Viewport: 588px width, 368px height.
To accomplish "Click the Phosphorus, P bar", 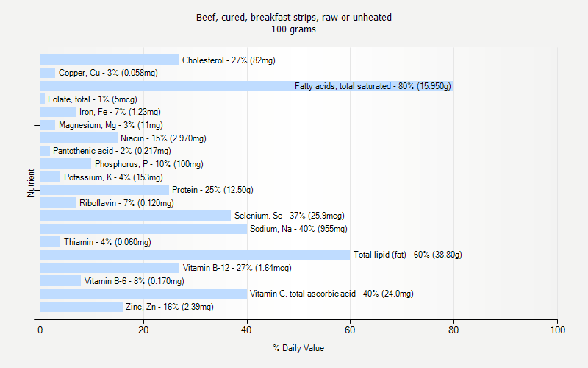I will (66, 163).
